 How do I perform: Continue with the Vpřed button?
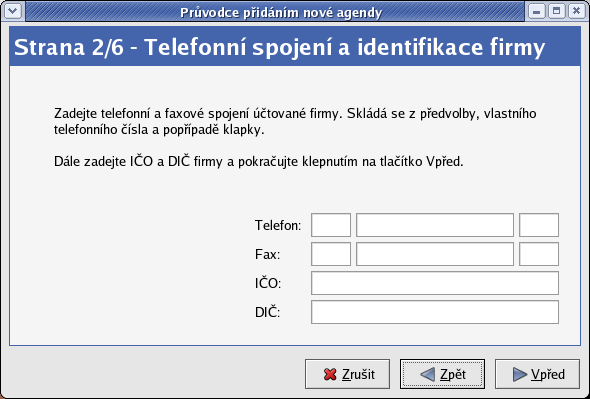(x=537, y=374)
